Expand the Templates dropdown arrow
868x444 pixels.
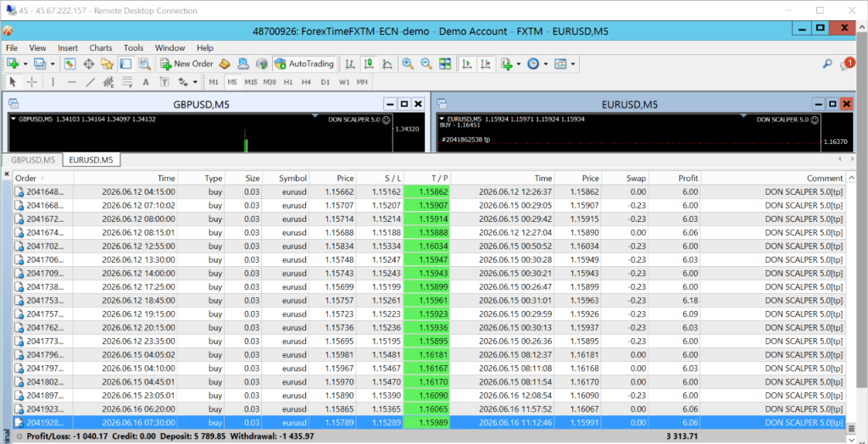(x=573, y=64)
